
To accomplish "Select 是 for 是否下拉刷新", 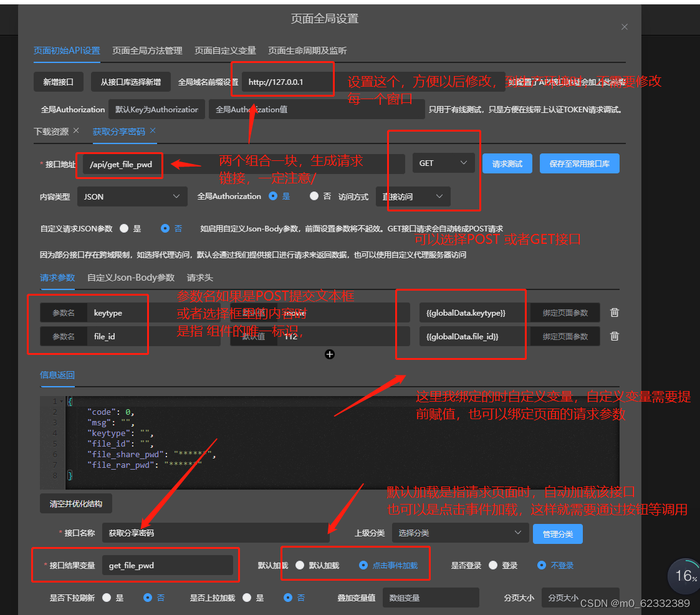I will [x=107, y=598].
